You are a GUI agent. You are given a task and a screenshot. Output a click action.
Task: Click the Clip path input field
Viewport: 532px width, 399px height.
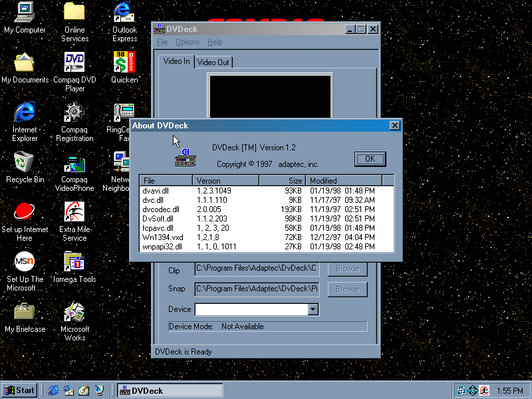[x=257, y=269]
